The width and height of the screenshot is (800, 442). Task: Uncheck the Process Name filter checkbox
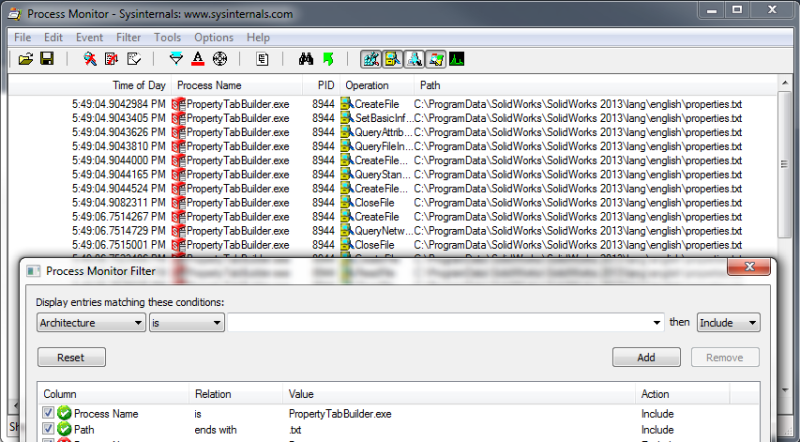[x=48, y=412]
